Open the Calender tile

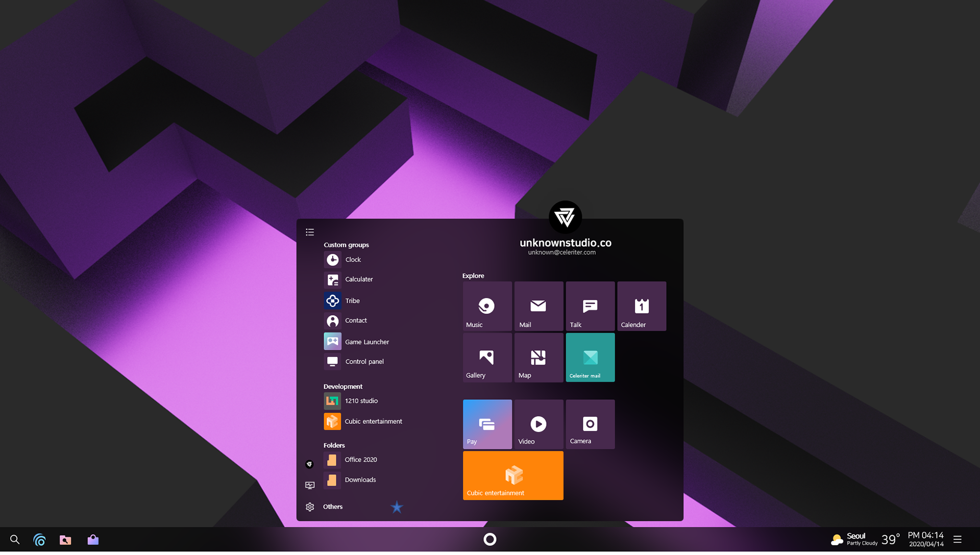(642, 306)
